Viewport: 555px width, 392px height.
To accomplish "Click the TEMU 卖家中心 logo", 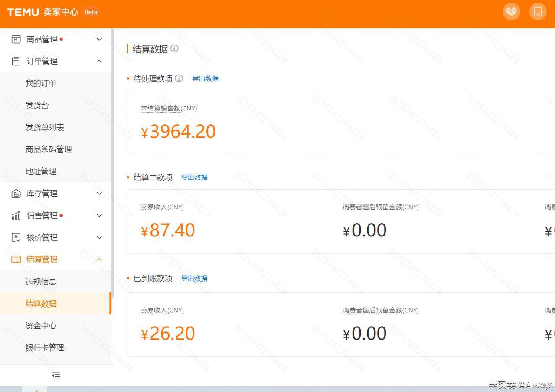I will pyautogui.click(x=42, y=12).
